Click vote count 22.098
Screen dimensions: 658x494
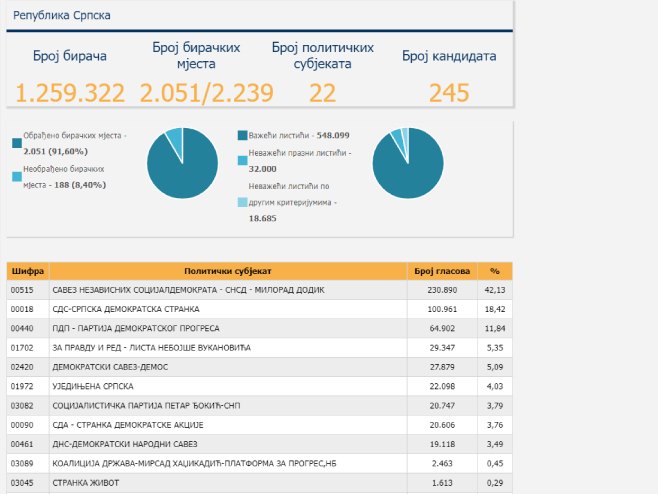click(442, 387)
